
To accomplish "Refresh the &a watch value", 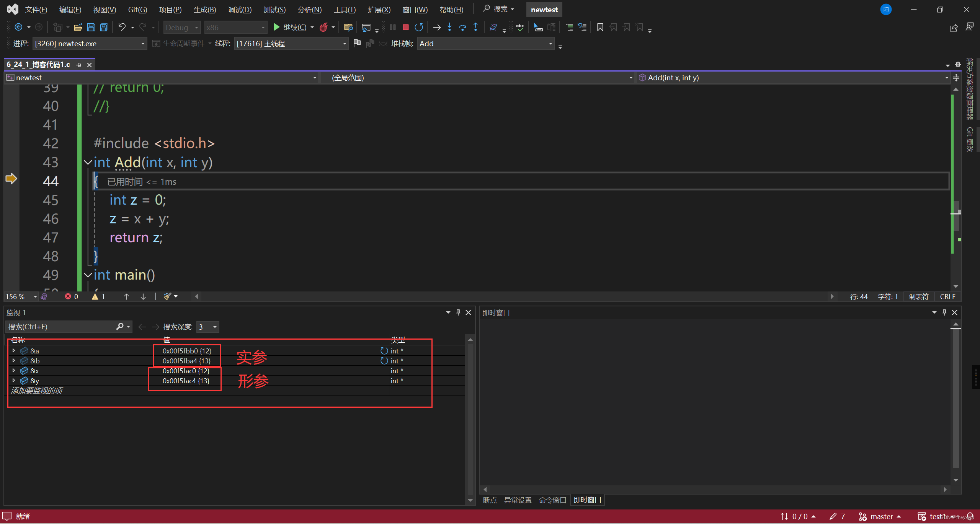I will pyautogui.click(x=384, y=351).
